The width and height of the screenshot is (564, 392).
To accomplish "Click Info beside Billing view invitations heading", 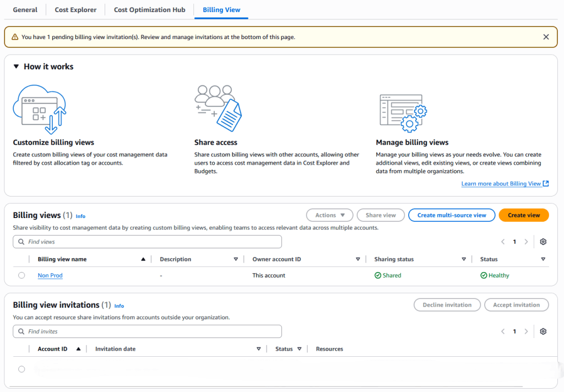I will (x=119, y=306).
